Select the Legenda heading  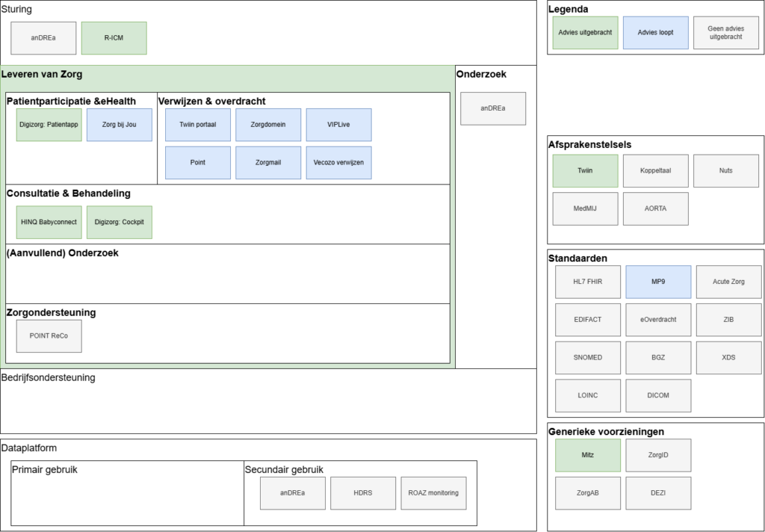pos(568,9)
